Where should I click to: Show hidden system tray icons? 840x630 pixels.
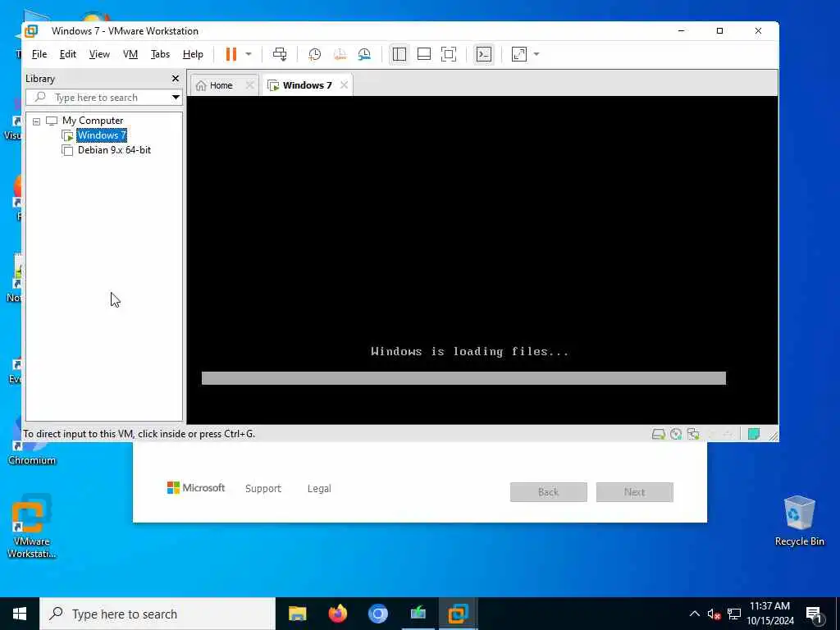694,614
